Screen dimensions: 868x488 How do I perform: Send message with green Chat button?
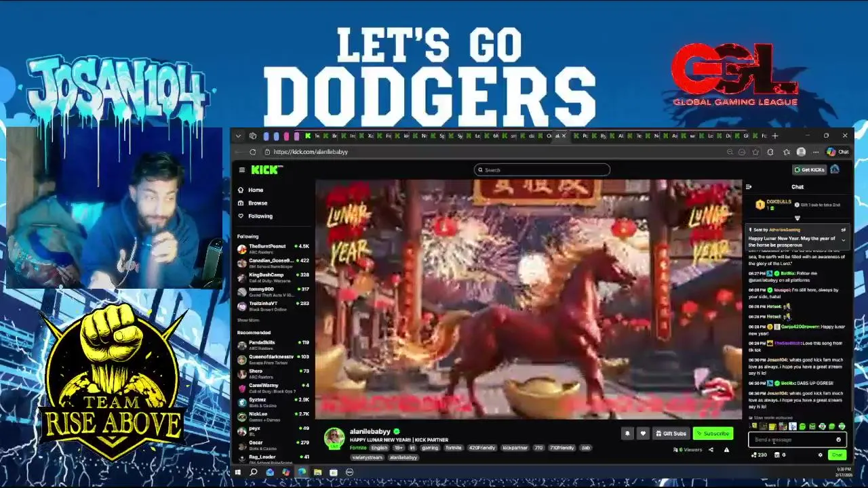(837, 455)
